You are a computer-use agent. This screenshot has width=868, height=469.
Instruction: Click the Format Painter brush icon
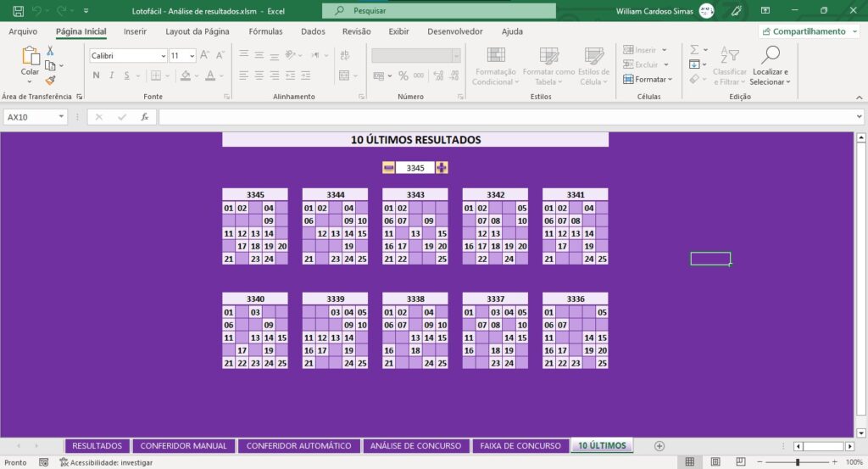pos(50,81)
